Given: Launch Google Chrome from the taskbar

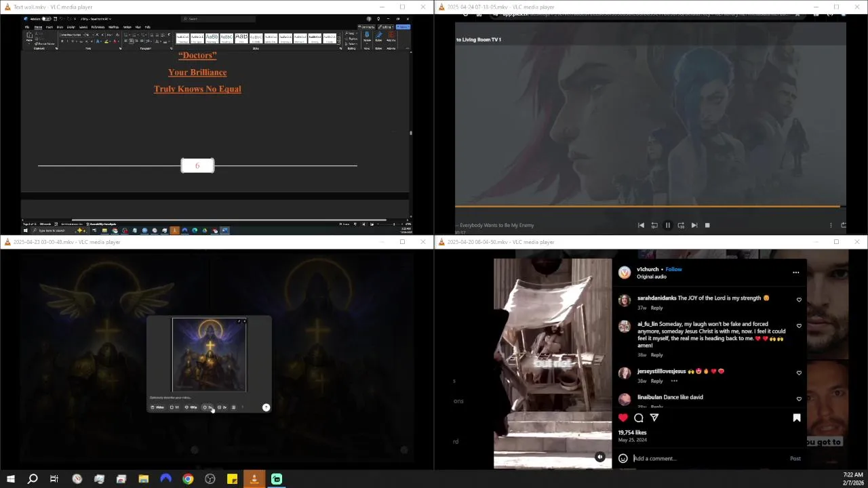Looking at the screenshot, I should [188, 479].
